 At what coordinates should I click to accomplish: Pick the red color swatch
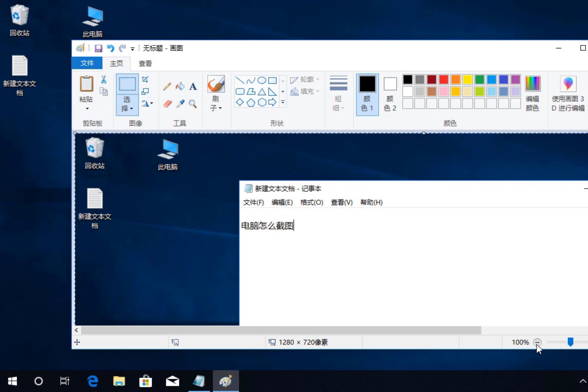click(444, 79)
